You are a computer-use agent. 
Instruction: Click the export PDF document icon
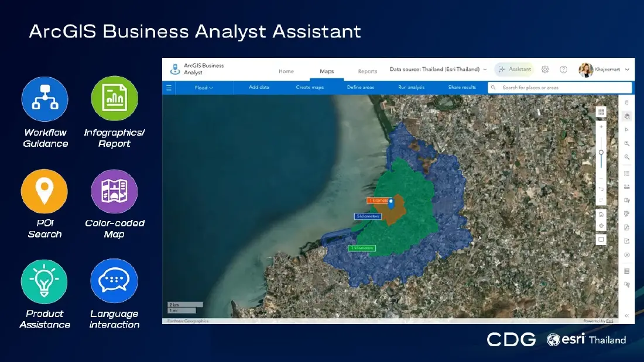(627, 227)
